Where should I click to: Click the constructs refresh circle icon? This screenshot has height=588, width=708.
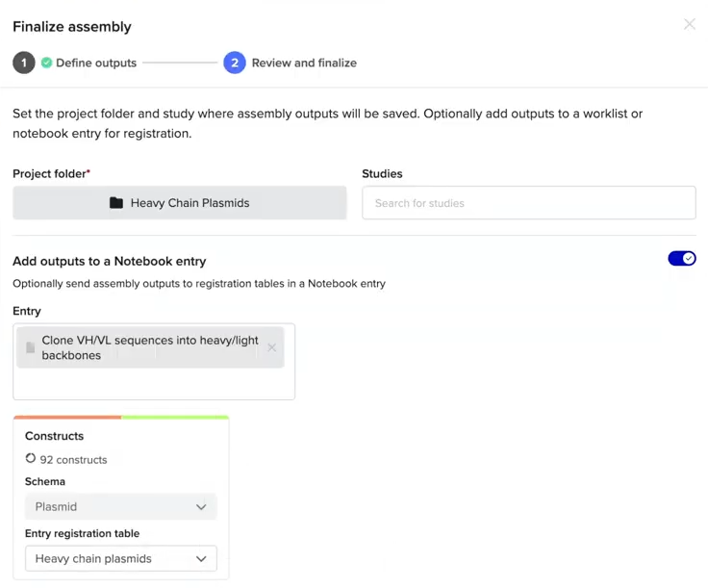(x=31, y=459)
